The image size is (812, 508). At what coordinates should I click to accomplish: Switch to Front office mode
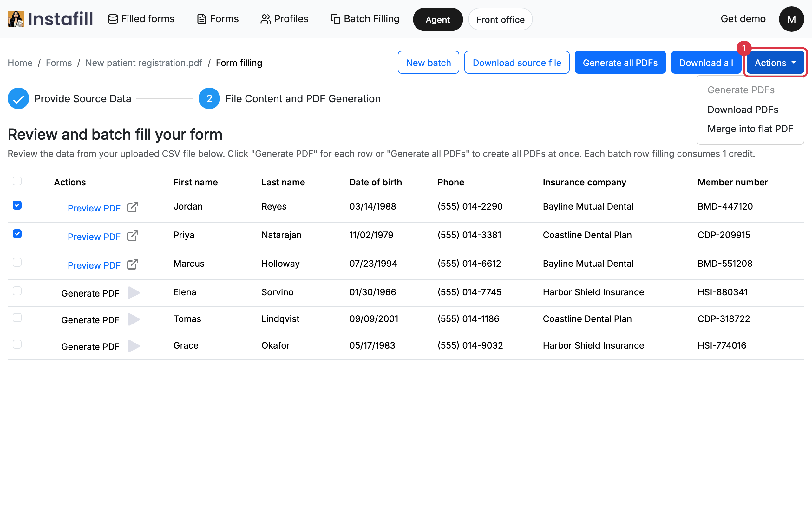pos(500,19)
